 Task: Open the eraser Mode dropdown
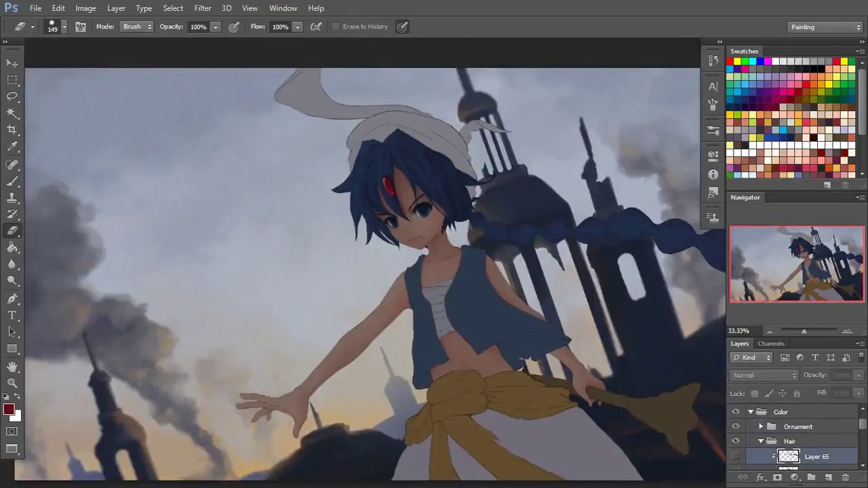pos(136,26)
